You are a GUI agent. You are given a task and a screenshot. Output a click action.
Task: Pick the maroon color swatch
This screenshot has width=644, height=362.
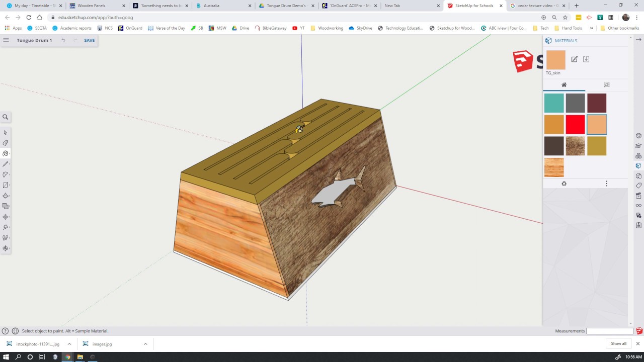pyautogui.click(x=597, y=103)
